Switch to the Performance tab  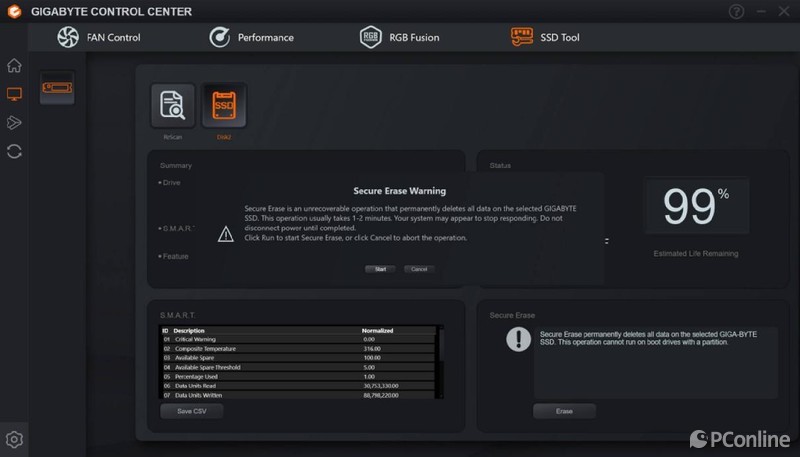[251, 37]
